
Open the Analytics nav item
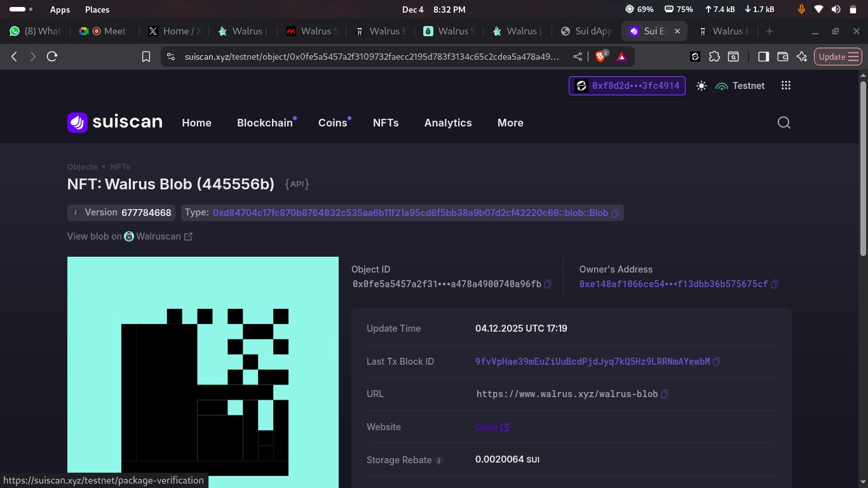pyautogui.click(x=448, y=123)
